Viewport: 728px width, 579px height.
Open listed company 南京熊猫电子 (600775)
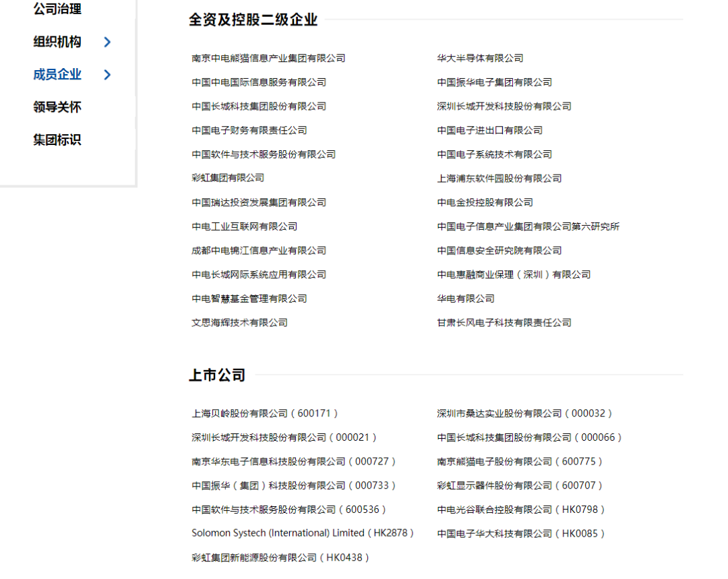pos(520,462)
